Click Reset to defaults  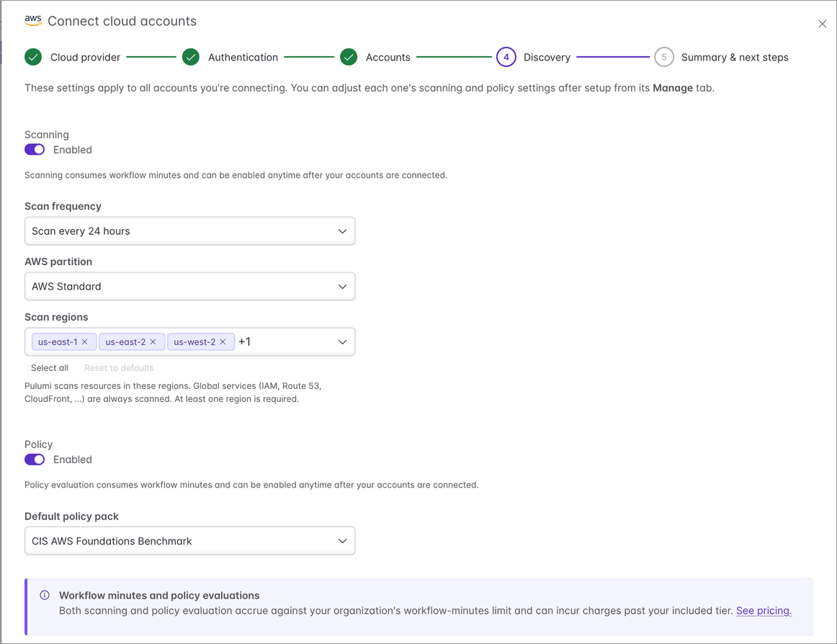click(x=119, y=368)
